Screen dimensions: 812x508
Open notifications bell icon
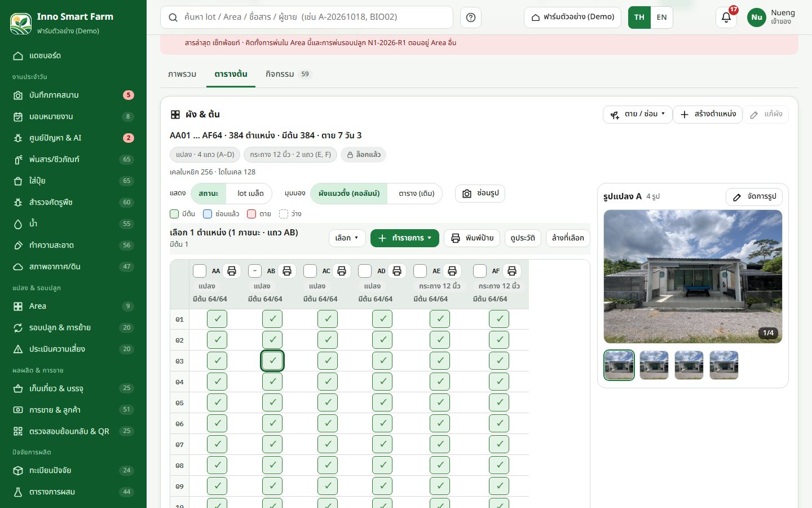click(726, 17)
